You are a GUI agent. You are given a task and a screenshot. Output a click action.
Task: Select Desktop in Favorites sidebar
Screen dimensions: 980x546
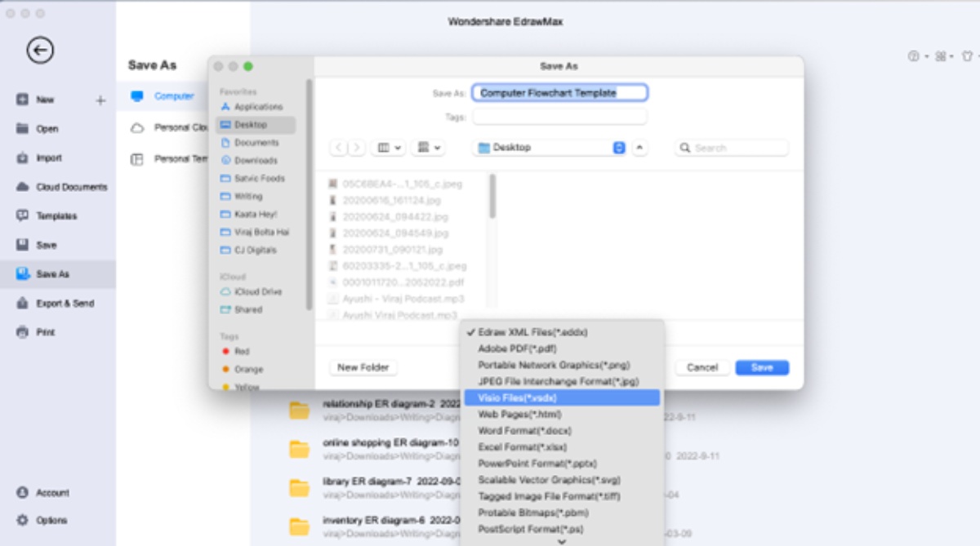pyautogui.click(x=255, y=125)
